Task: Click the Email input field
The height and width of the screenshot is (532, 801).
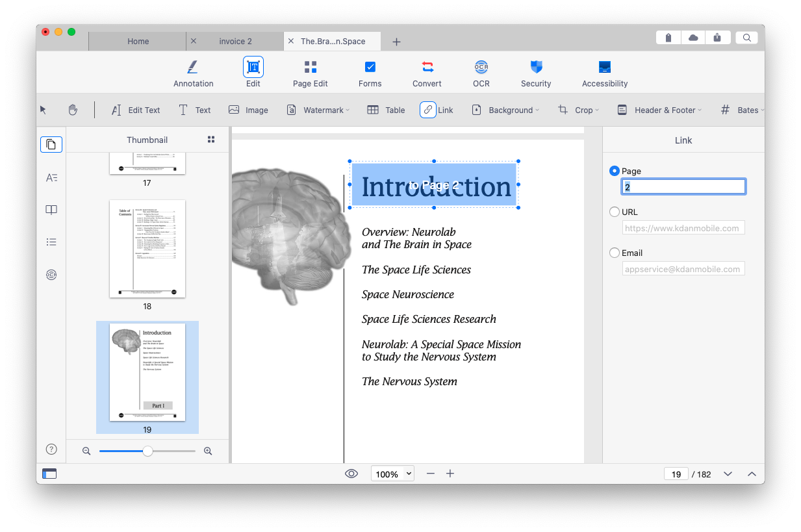Action: (x=683, y=269)
